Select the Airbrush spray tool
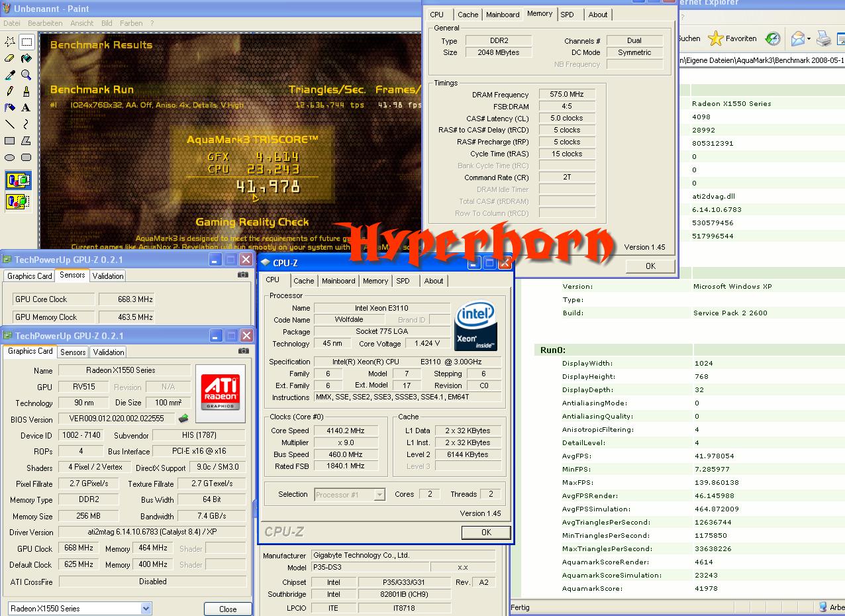This screenshot has height=616, width=845. [10, 107]
